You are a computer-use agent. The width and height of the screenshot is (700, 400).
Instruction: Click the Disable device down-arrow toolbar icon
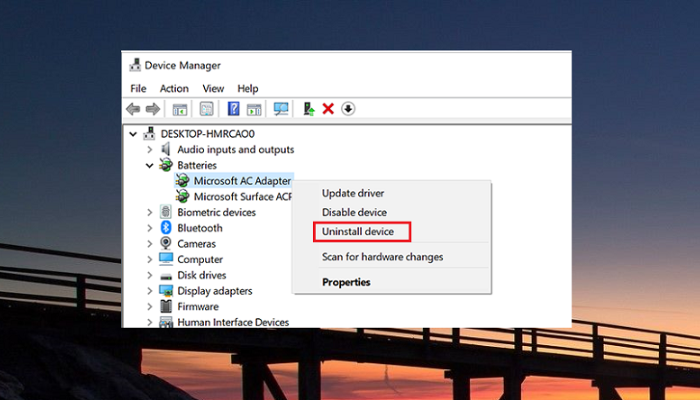click(348, 109)
